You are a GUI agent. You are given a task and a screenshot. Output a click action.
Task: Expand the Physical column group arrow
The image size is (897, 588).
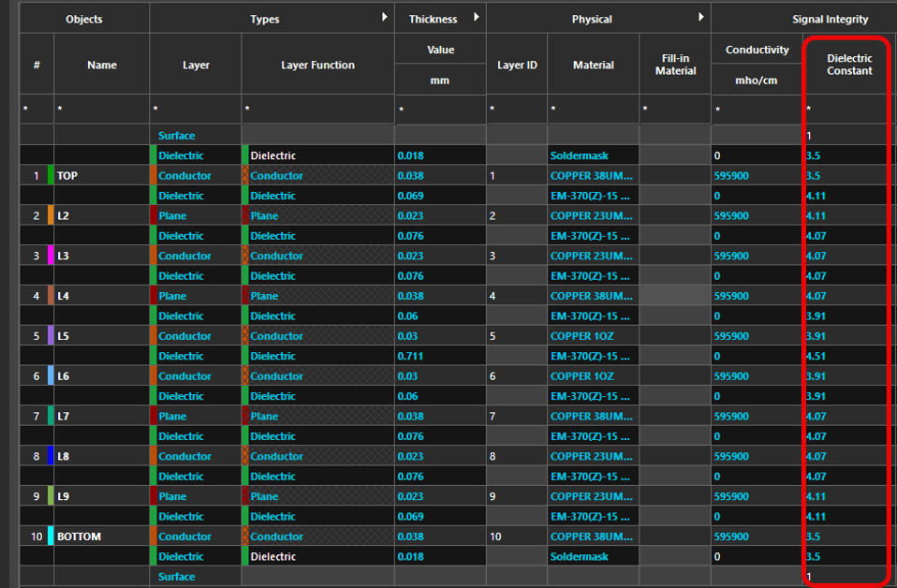tap(700, 17)
